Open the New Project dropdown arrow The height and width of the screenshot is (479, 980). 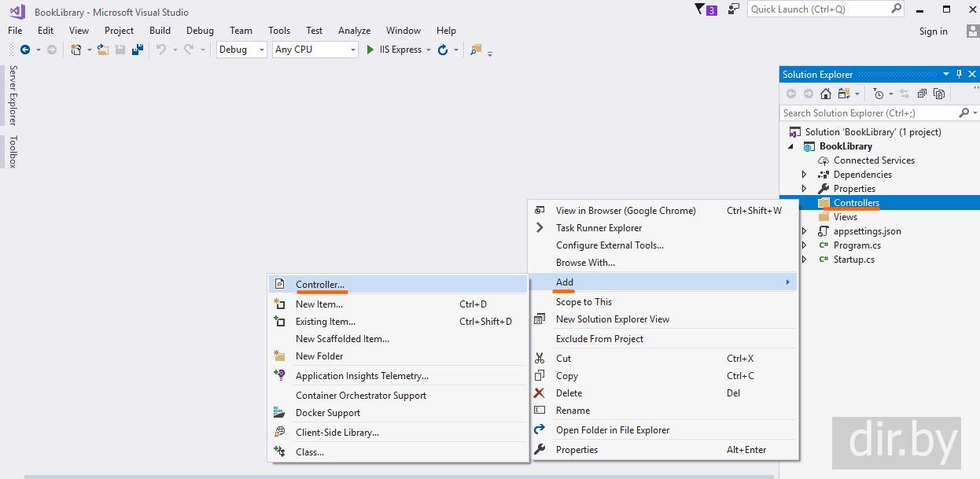pos(89,50)
